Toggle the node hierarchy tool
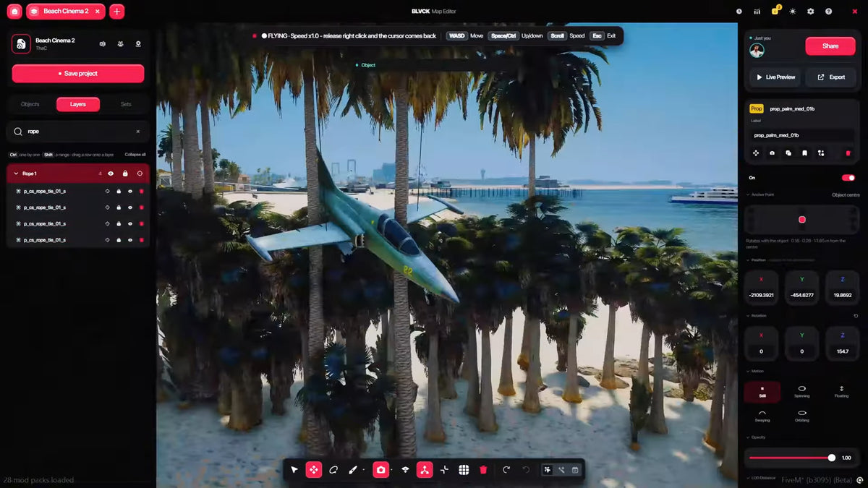 pos(425,470)
